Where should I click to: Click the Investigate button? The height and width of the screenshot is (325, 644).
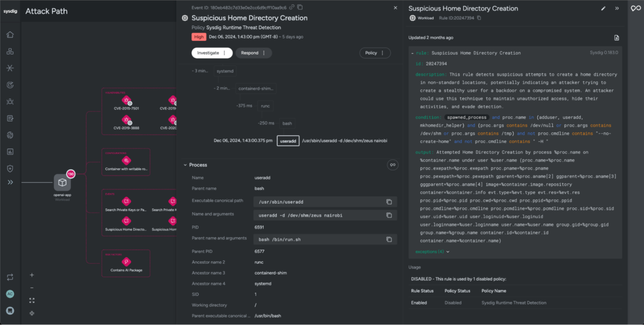click(x=212, y=53)
